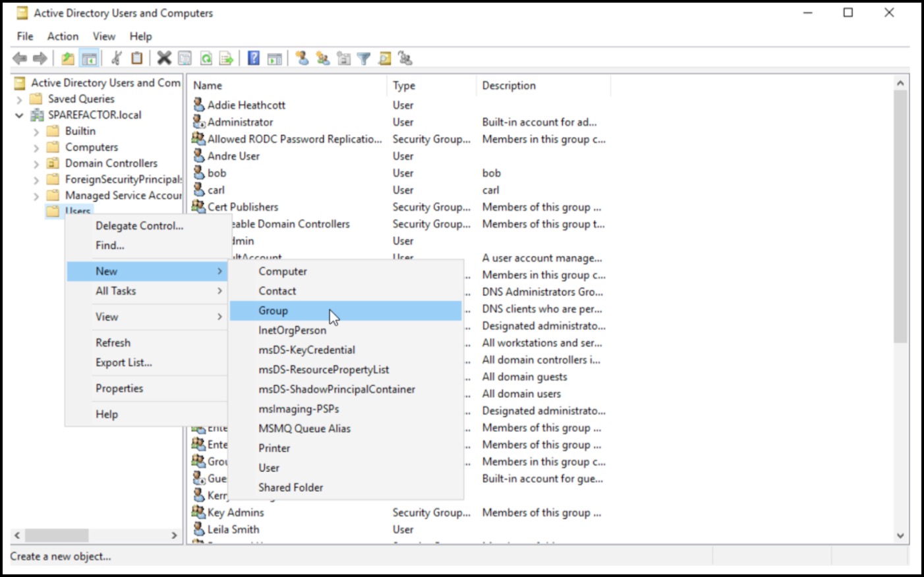Click Add to group toolbar icon
The height and width of the screenshot is (577, 924).
tap(405, 59)
